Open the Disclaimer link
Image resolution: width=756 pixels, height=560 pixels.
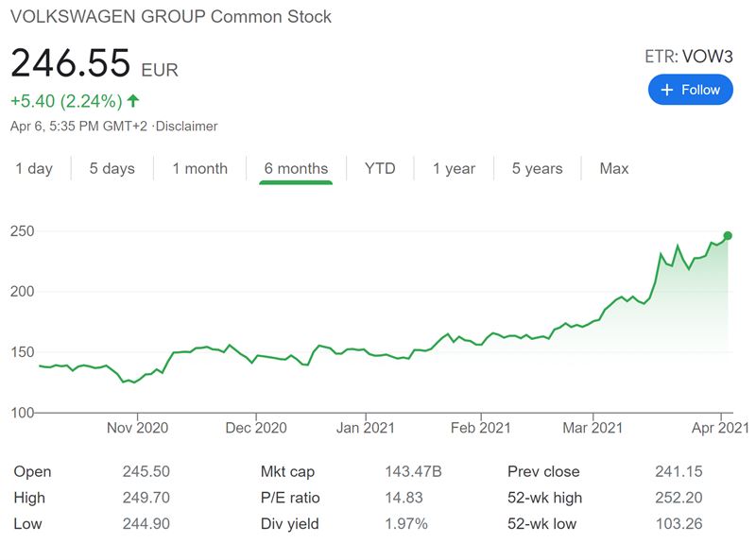[186, 127]
